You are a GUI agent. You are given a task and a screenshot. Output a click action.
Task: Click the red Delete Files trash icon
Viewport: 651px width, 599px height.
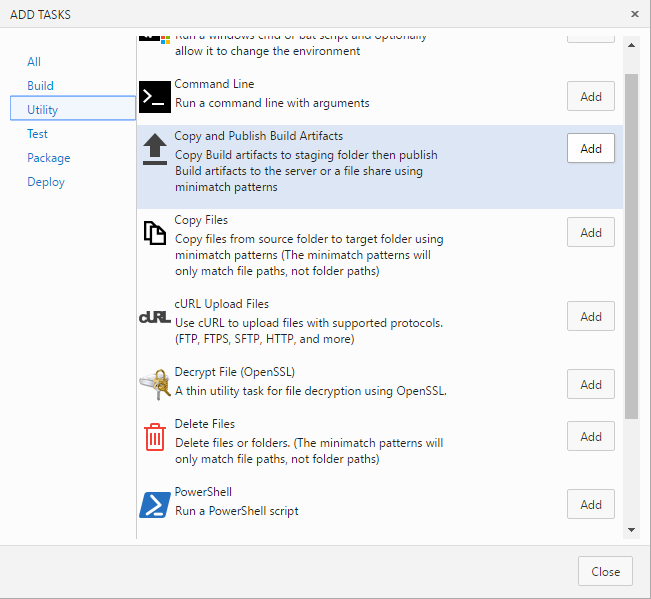[x=155, y=437]
